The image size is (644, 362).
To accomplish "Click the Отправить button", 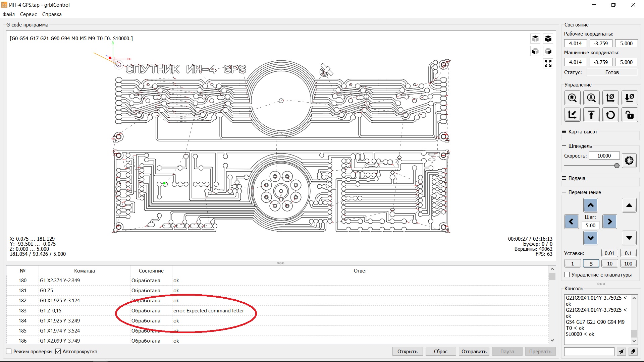I will pyautogui.click(x=474, y=351).
